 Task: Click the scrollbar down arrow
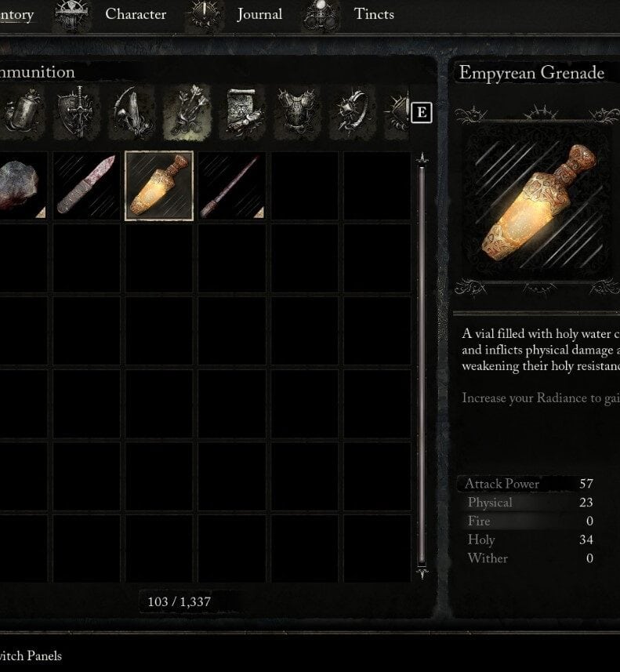(x=422, y=573)
